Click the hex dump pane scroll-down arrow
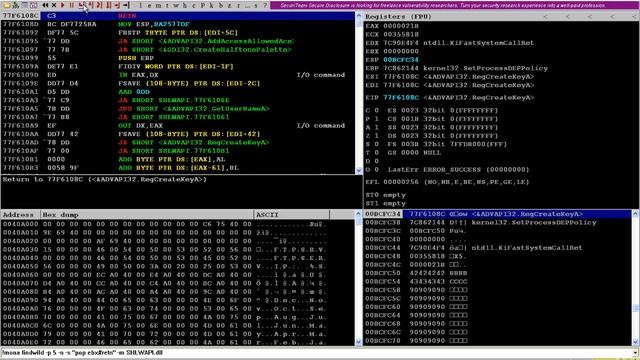This screenshot has height=360, width=640. click(x=359, y=342)
